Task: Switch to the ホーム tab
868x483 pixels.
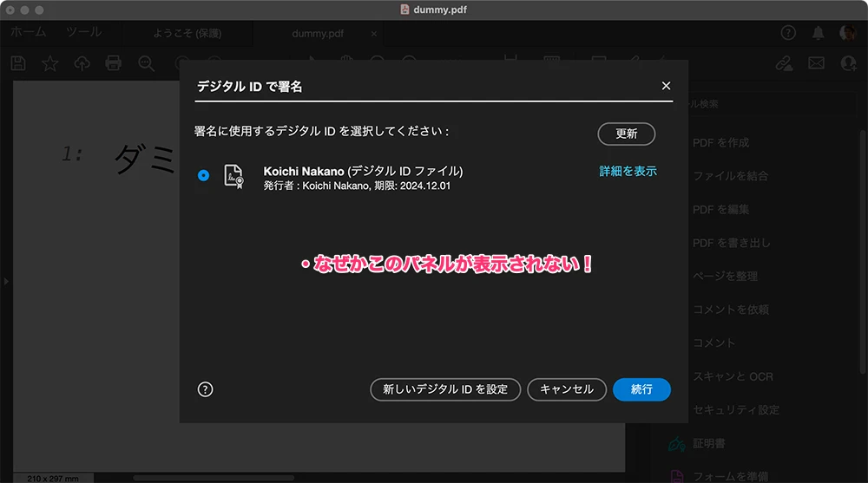Action: coord(29,33)
